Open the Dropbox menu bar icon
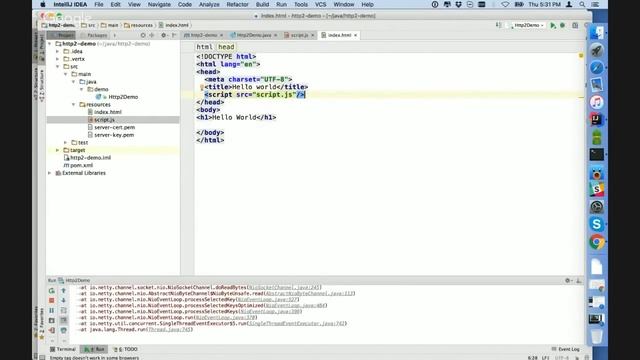Screen dimensions: 640x360 tap(458, 4)
